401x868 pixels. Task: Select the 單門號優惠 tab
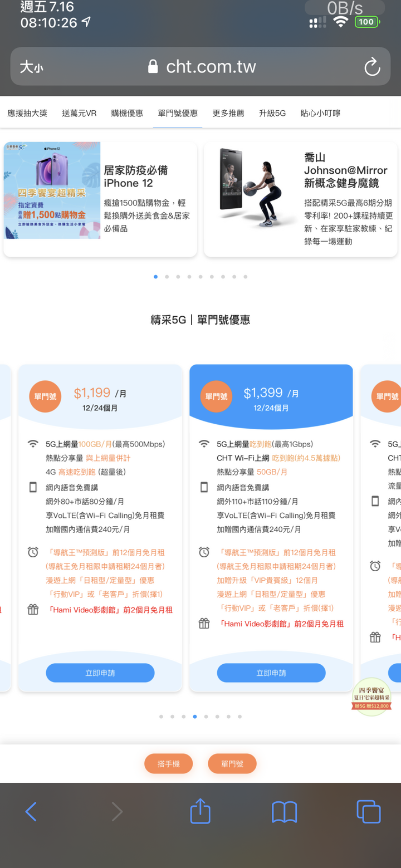pyautogui.click(x=178, y=113)
